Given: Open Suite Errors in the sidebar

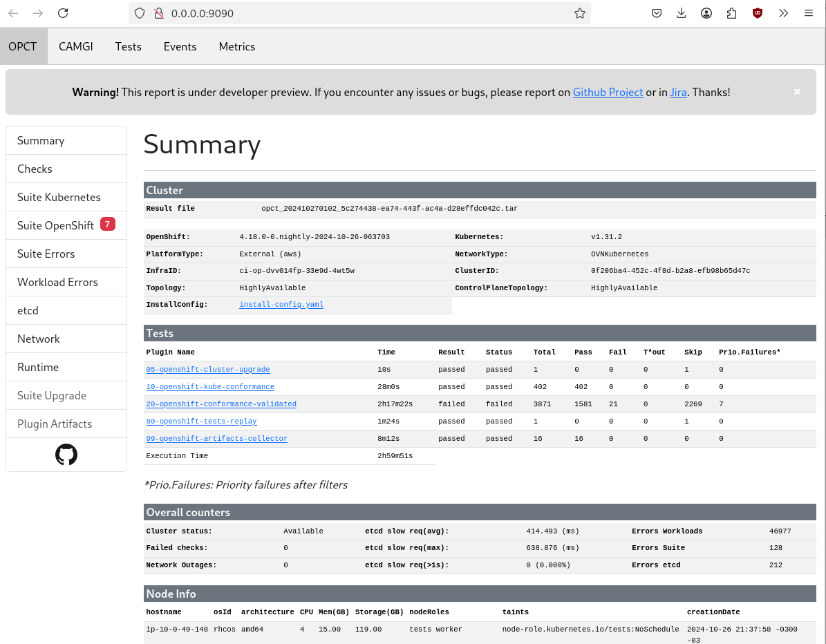Looking at the screenshot, I should [66, 254].
